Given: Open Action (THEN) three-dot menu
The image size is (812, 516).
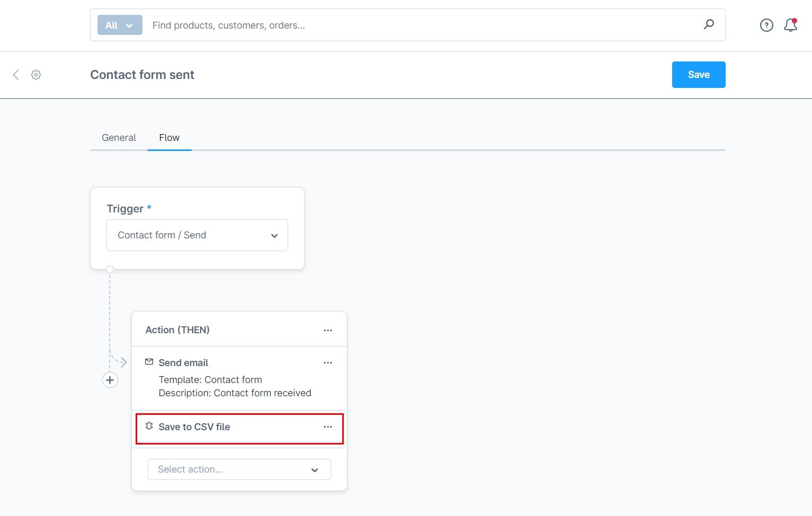Looking at the screenshot, I should [328, 330].
